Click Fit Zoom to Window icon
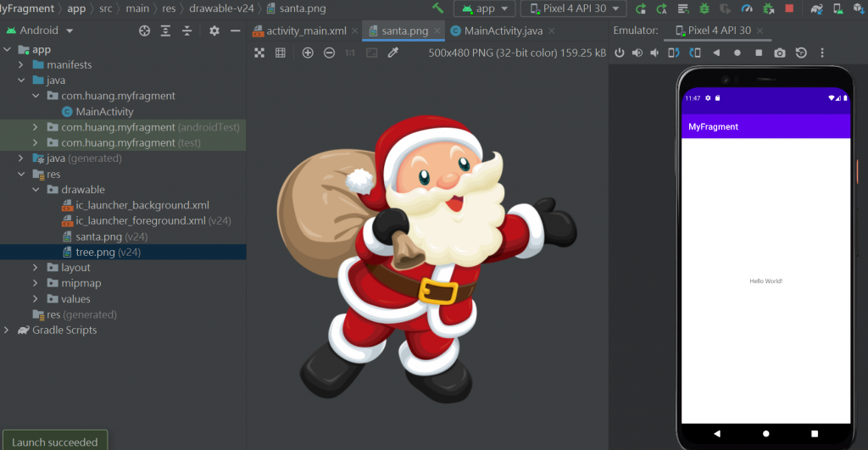 [371, 53]
